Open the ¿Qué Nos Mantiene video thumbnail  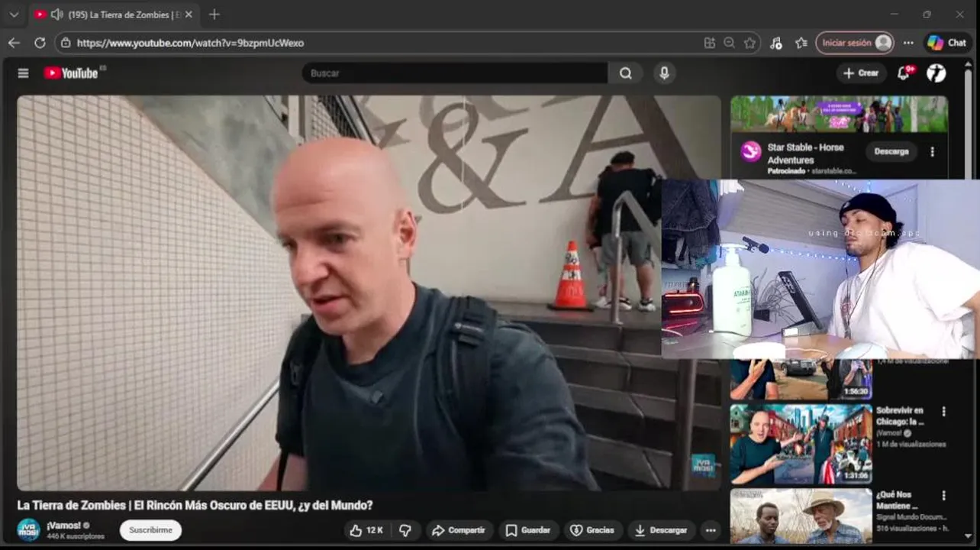tap(801, 516)
